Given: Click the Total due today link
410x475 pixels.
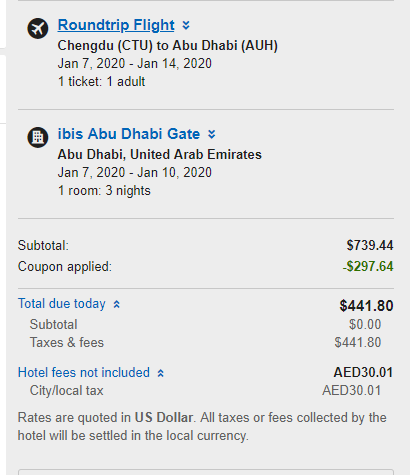Looking at the screenshot, I should point(62,304).
